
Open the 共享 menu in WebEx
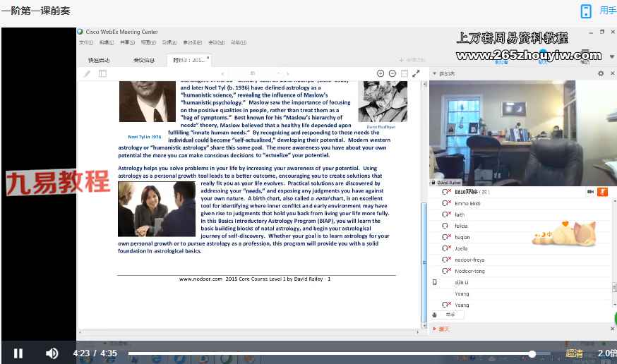point(127,42)
